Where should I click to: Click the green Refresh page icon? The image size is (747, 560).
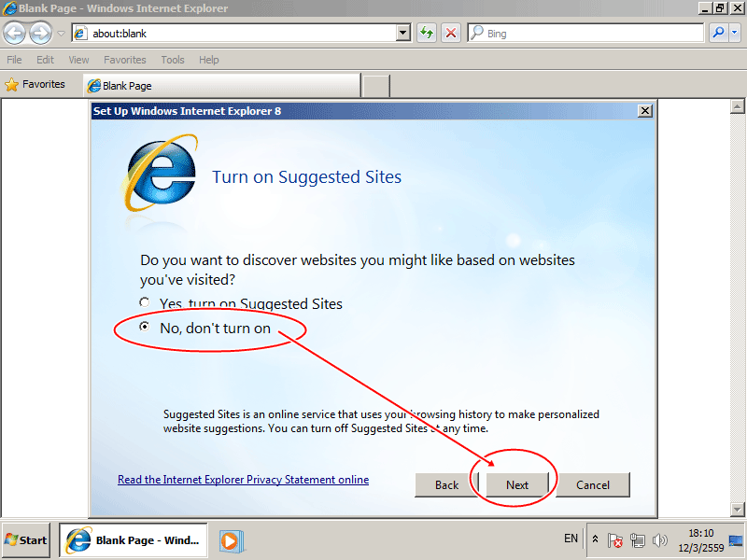coord(427,33)
